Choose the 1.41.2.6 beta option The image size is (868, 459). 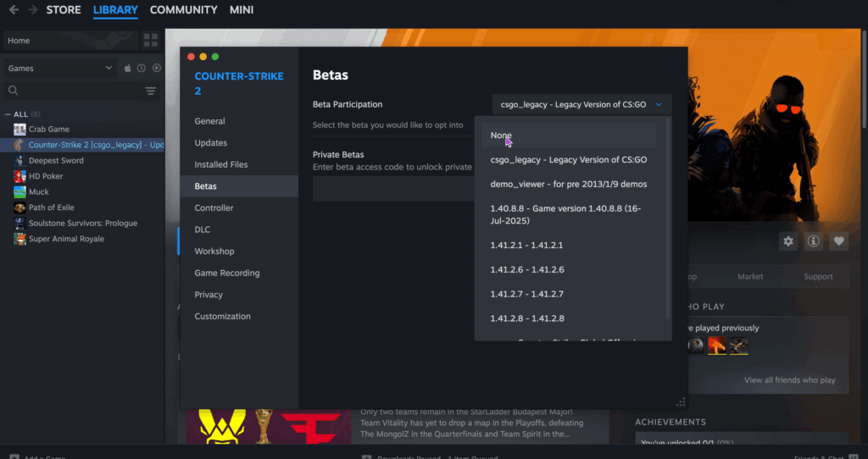pos(569,270)
